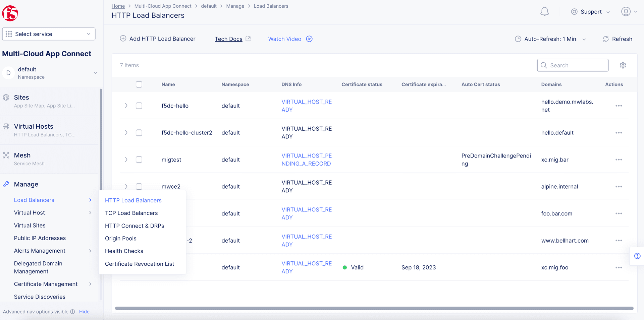Open the table column settings gear

pyautogui.click(x=623, y=65)
